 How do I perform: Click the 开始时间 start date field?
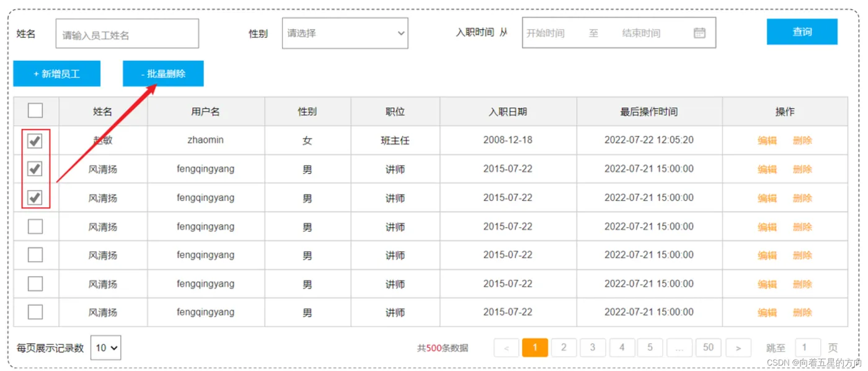(x=546, y=34)
